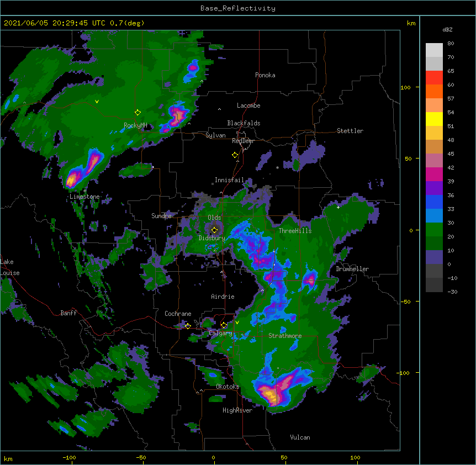
Task: Select the Stettler label
Action: pos(350,131)
